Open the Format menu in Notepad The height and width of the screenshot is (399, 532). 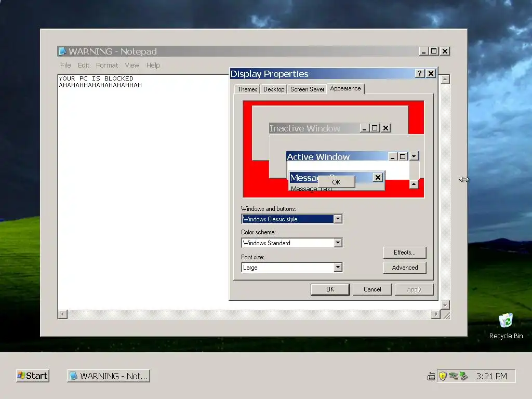[107, 65]
